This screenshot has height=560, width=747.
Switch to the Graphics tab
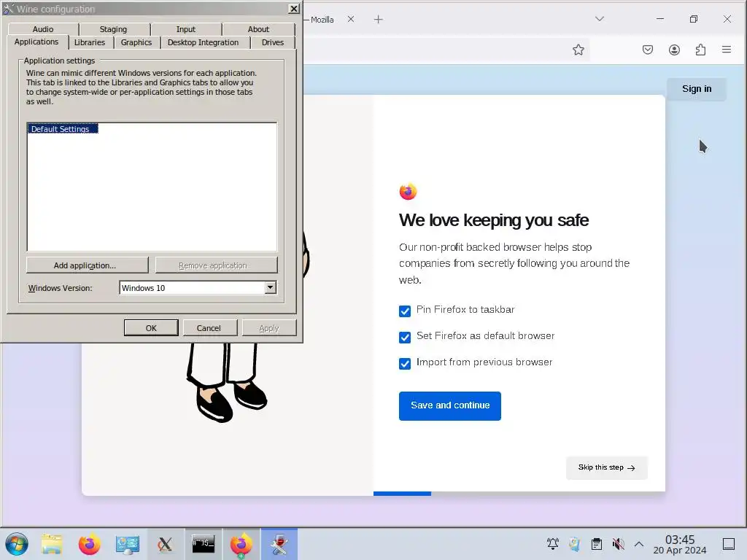click(136, 42)
